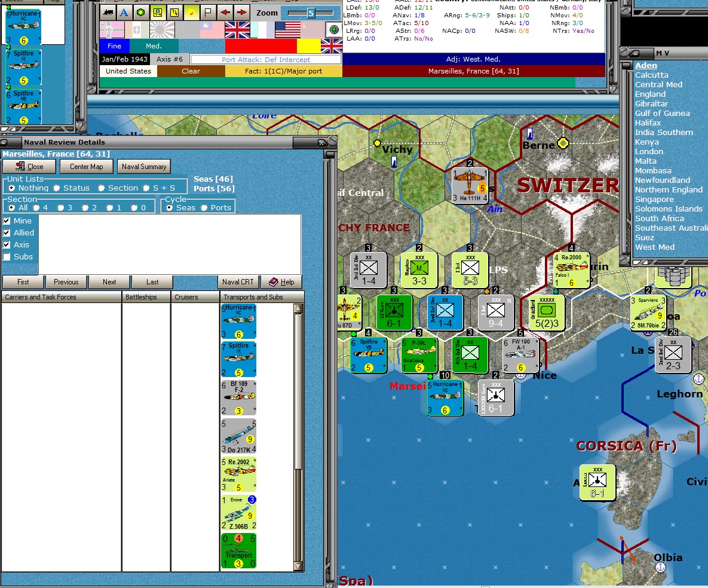The image size is (708, 588).
Task: Select the Japanese rising sun flag
Action: (x=162, y=30)
